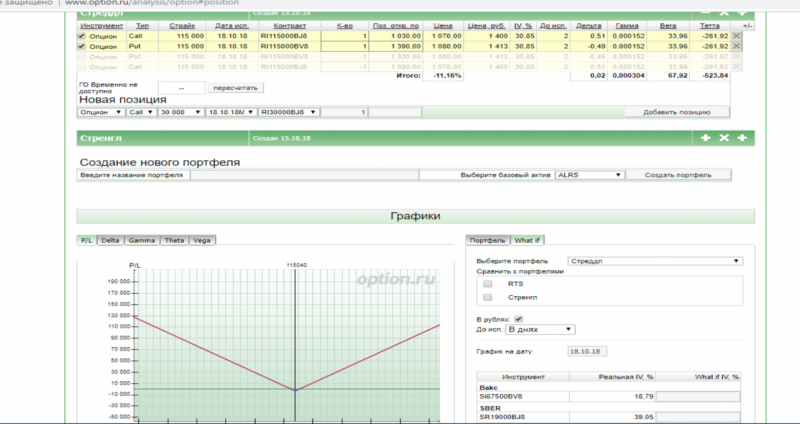This screenshot has height=424, width=800.
Task: Uncheck the active Put option row checkbox
Action: (x=82, y=46)
